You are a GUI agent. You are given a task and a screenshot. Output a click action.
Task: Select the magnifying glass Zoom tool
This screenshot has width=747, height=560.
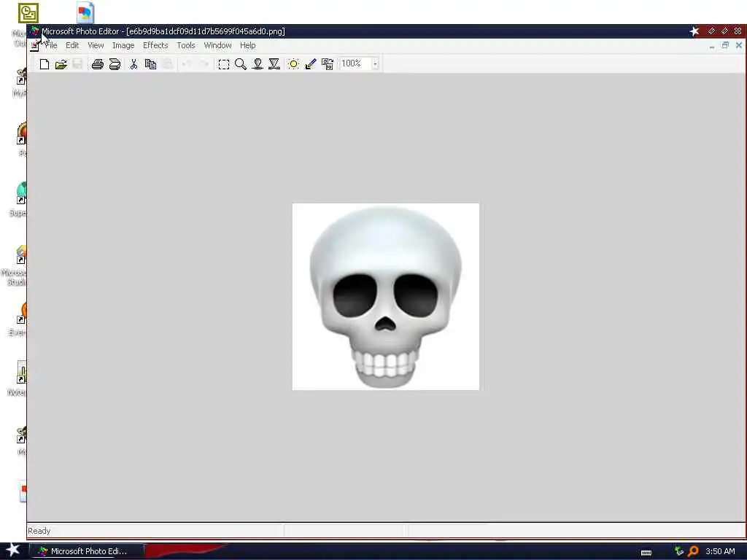tap(241, 64)
